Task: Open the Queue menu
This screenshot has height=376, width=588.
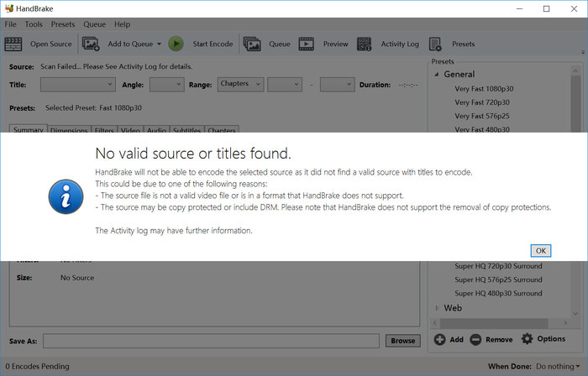Action: tap(94, 24)
